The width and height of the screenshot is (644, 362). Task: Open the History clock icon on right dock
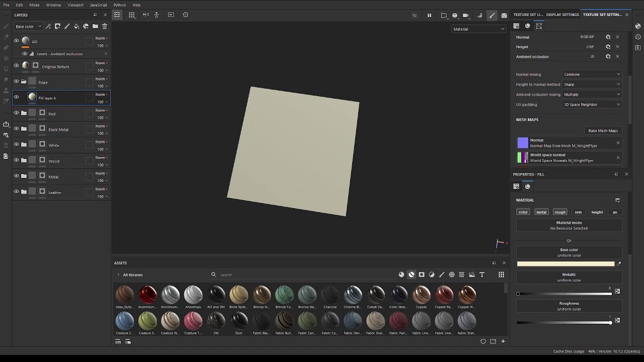638,37
